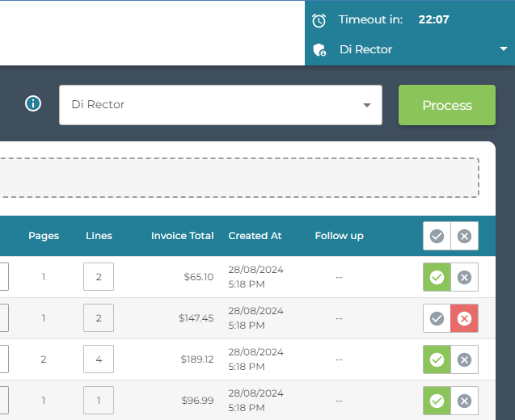Approve all invoices via header checkmark
This screenshot has width=515, height=420.
[x=437, y=236]
